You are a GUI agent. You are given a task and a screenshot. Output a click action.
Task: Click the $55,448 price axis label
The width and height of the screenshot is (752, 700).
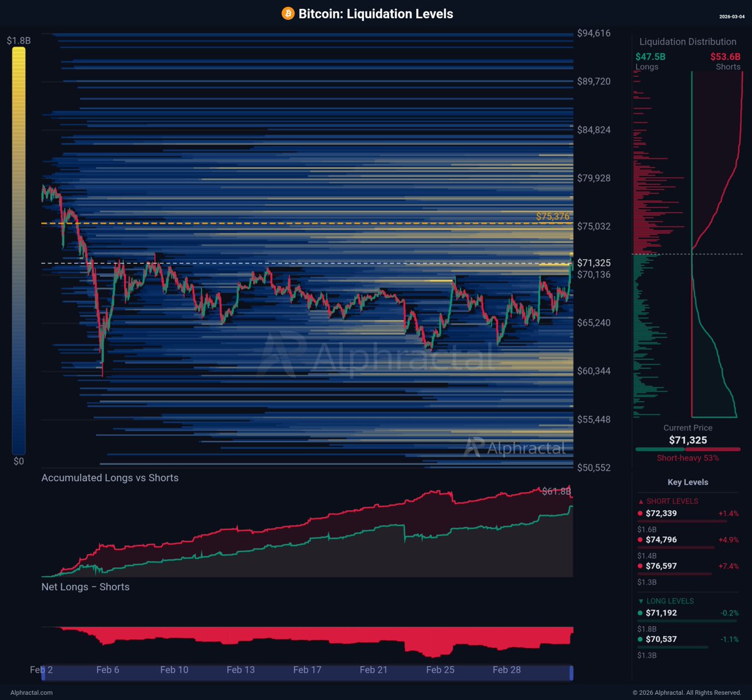point(593,419)
